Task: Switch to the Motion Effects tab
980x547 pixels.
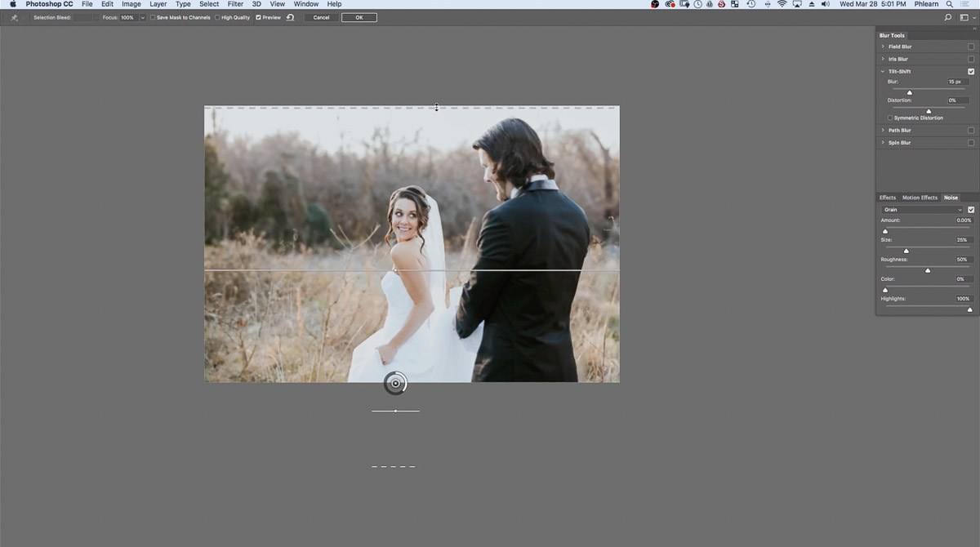Action: coord(920,198)
